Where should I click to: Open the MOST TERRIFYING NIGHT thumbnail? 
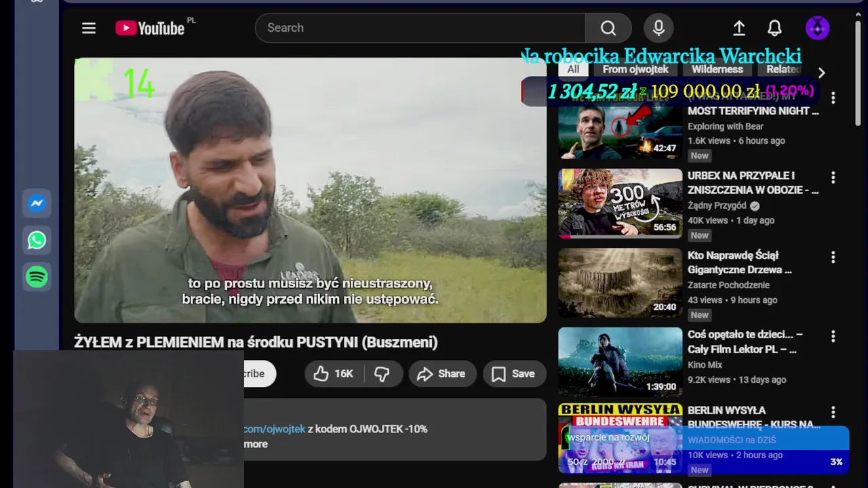(620, 126)
